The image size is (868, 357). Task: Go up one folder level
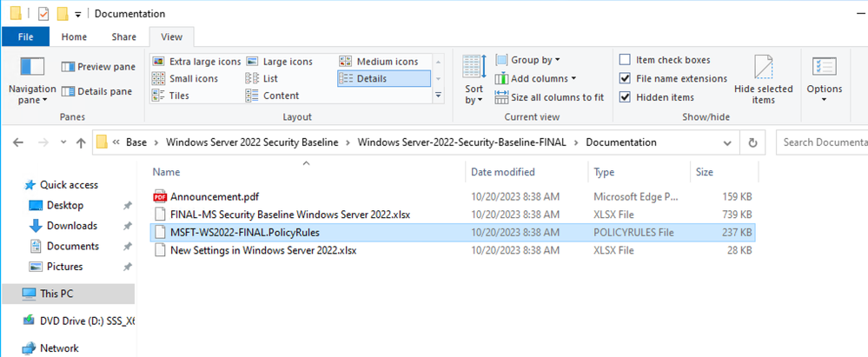click(x=81, y=142)
